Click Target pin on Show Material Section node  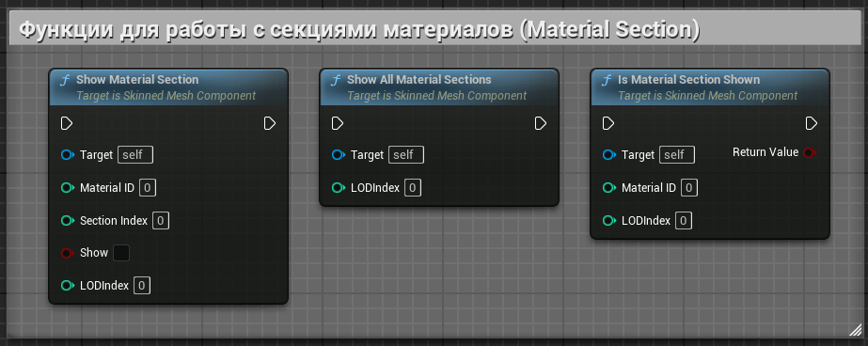[x=68, y=155]
